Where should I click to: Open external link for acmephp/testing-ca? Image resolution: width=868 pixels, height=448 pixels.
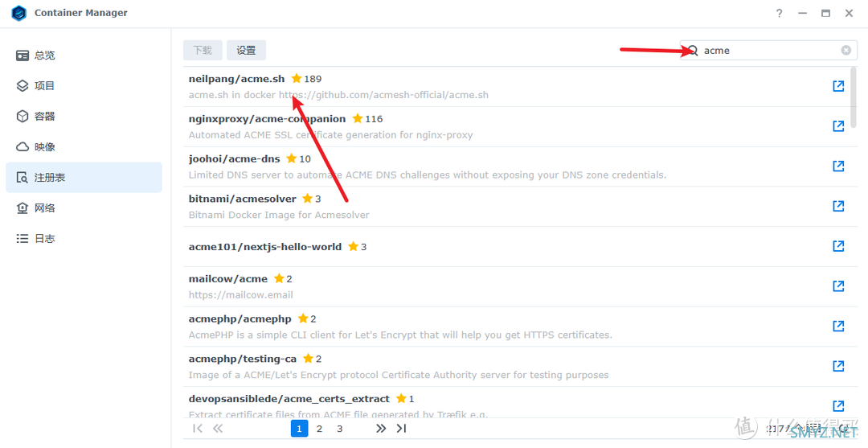[x=838, y=365]
